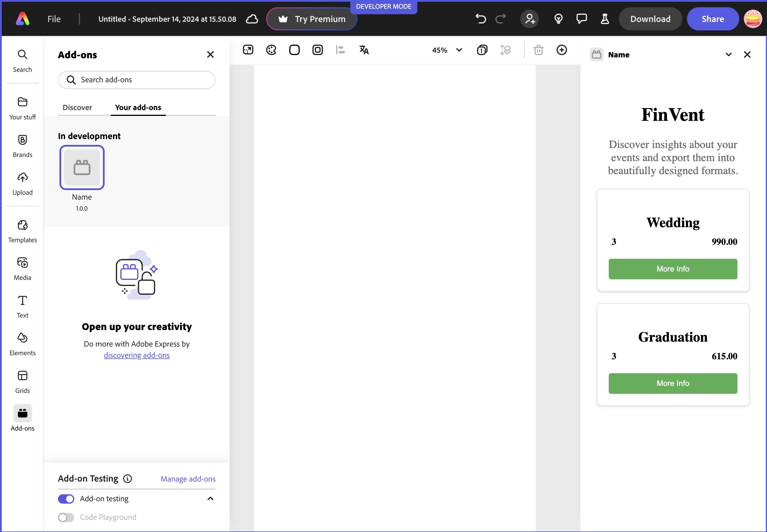Open the 45% zoom level dropdown
767x532 pixels.
(x=447, y=50)
